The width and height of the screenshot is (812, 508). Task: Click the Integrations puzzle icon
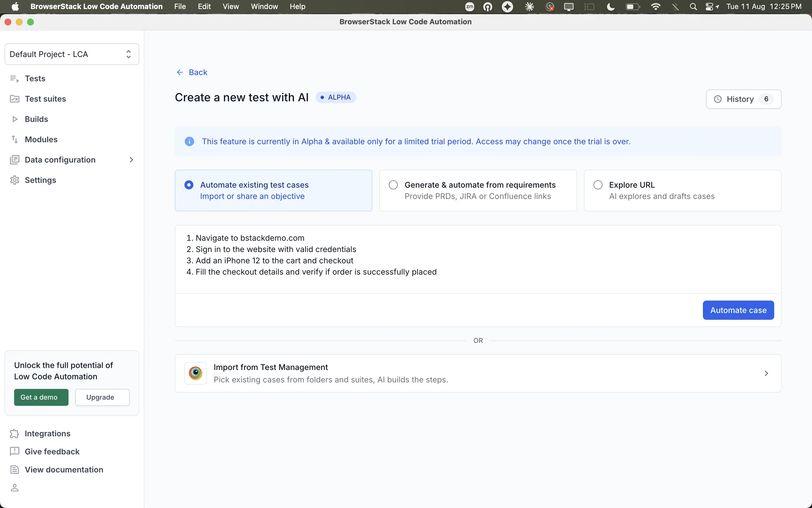(14, 434)
